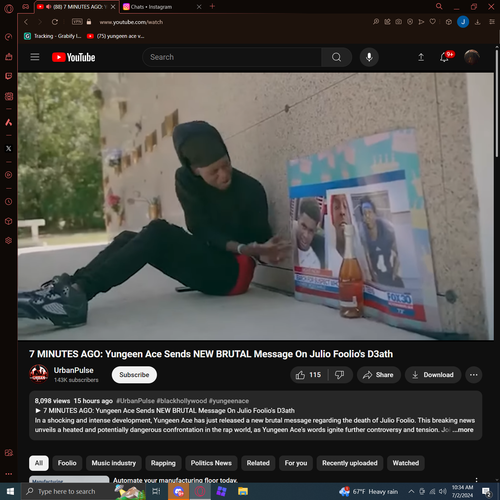The image size is (500, 500).
Task: Open GX Control speedometer in sidebar
Action: (x=9, y=37)
